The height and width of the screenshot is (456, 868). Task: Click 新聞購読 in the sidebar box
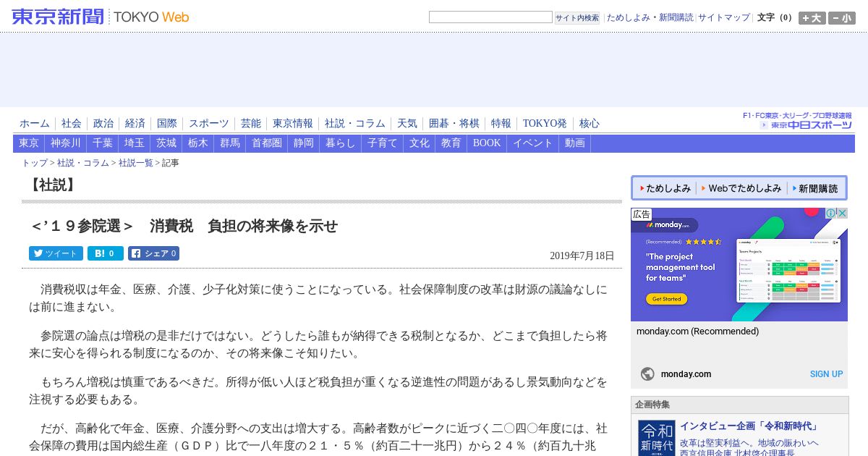[815, 188]
